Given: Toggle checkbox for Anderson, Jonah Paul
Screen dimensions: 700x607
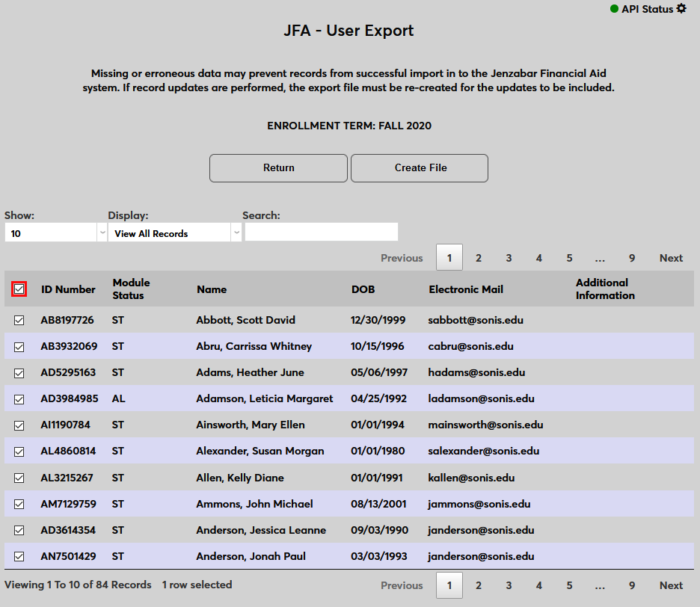Looking at the screenshot, I should (x=19, y=556).
